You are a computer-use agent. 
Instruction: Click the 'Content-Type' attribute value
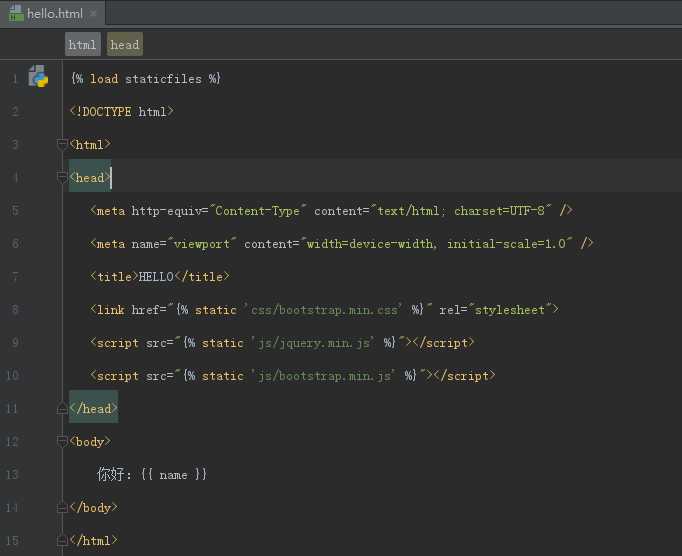click(x=257, y=211)
